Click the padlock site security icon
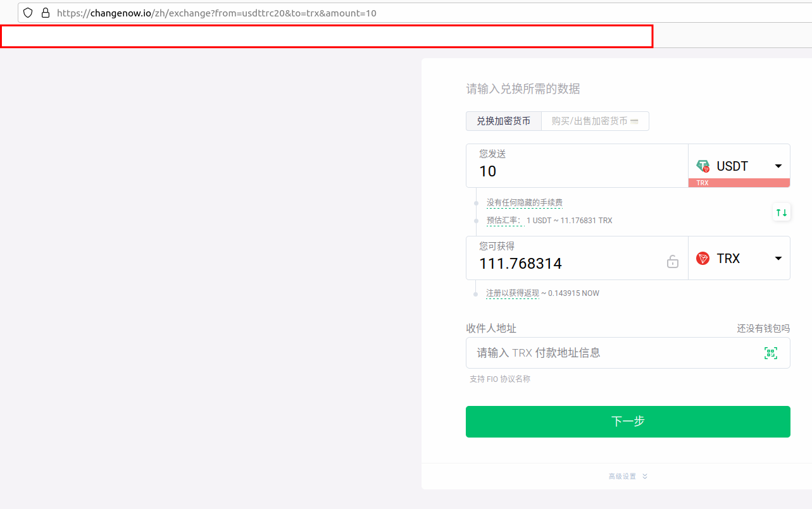812x509 pixels. tap(45, 13)
